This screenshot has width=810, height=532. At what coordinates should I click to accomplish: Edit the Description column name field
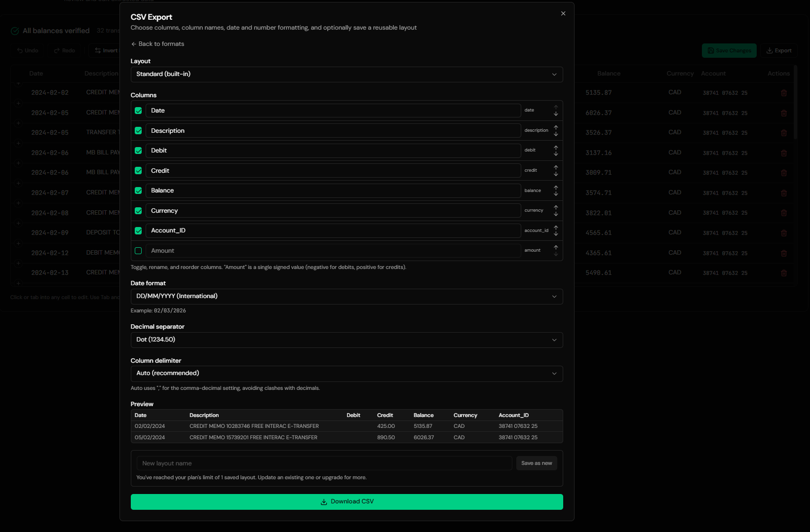[x=333, y=131]
